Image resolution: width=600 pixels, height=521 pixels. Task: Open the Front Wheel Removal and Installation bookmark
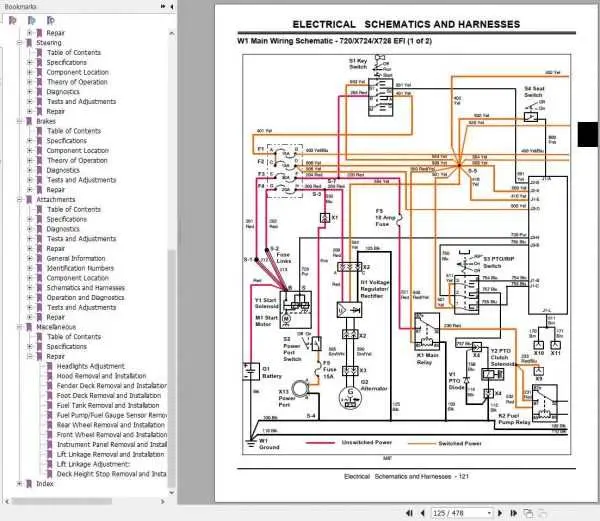pos(112,435)
